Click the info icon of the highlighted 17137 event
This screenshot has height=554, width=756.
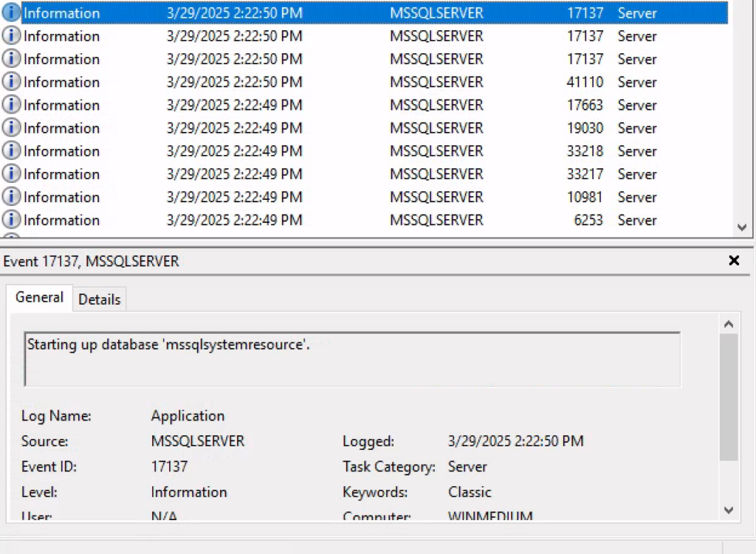(x=11, y=13)
